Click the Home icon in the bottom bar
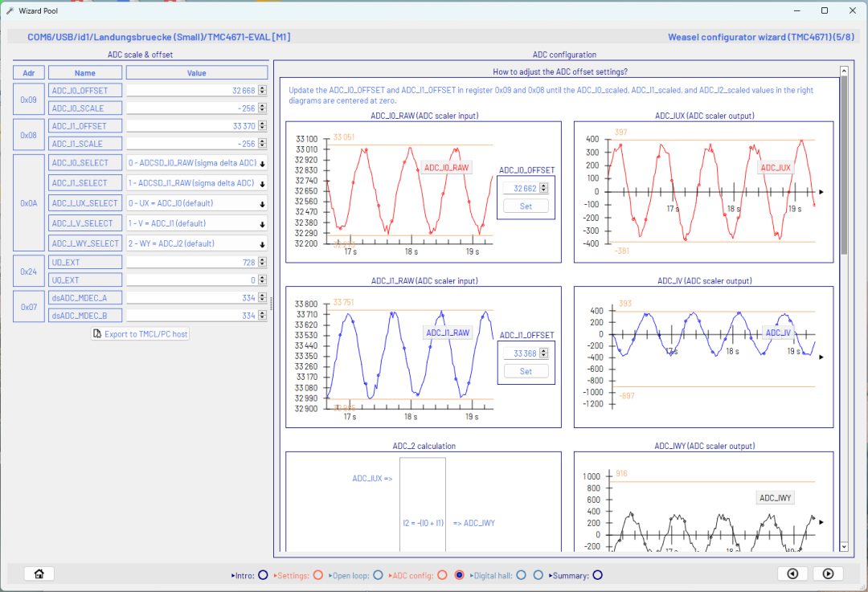 tap(39, 574)
